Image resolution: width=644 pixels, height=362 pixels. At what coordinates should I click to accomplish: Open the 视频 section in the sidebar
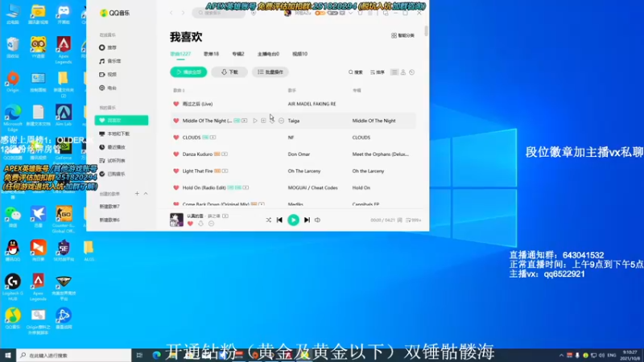click(x=108, y=74)
